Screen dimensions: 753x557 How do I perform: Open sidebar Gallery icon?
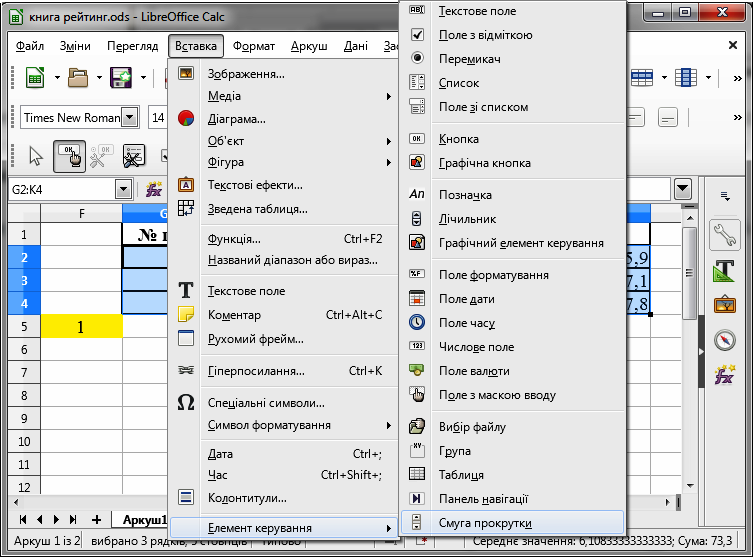coord(725,305)
